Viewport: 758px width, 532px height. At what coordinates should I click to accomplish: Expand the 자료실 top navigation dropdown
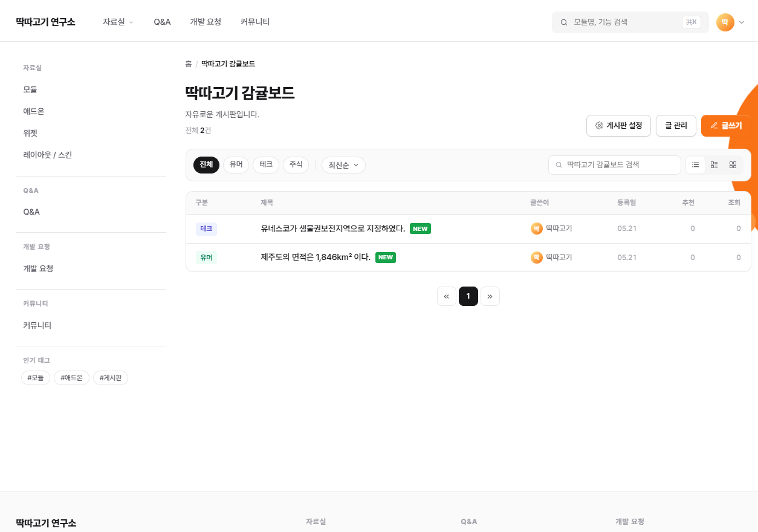pos(118,22)
